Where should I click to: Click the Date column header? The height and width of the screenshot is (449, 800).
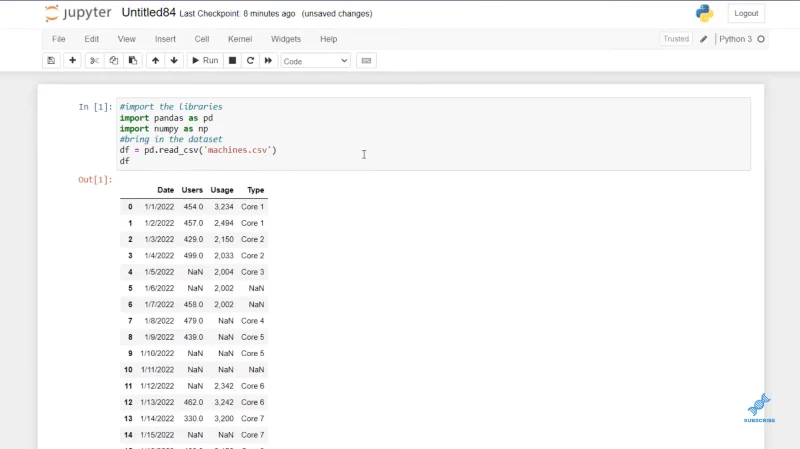tap(165, 190)
